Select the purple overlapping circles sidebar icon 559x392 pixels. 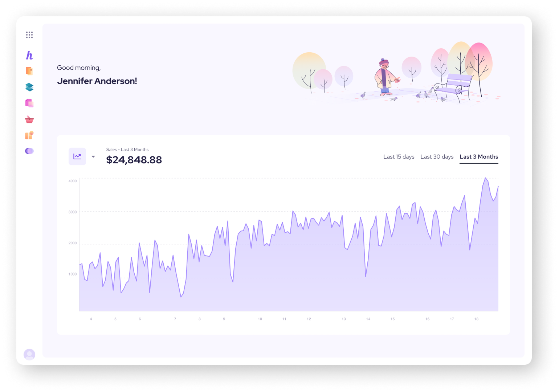pyautogui.click(x=29, y=151)
